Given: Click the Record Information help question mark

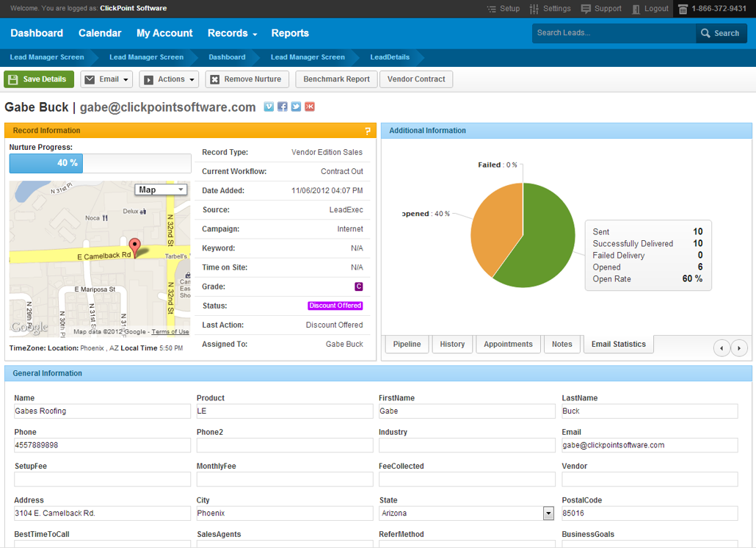Looking at the screenshot, I should tap(368, 131).
